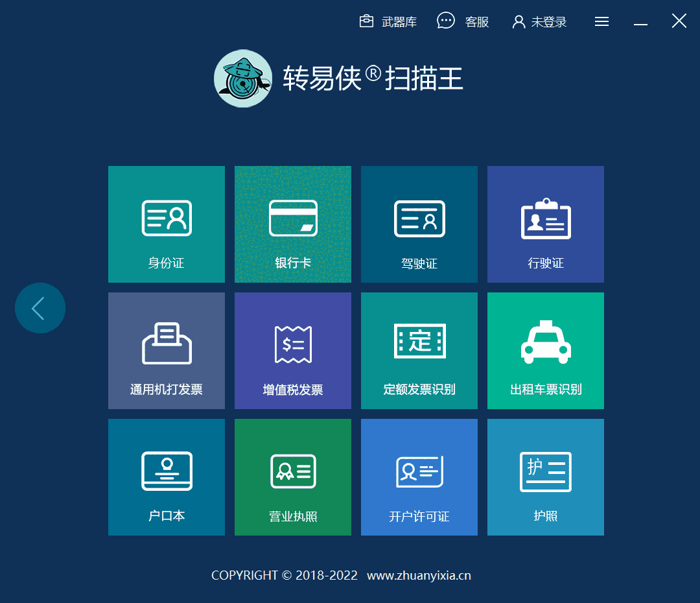Select the 增值税发票 VAT invoice tool
This screenshot has width=700, height=603.
click(x=292, y=351)
